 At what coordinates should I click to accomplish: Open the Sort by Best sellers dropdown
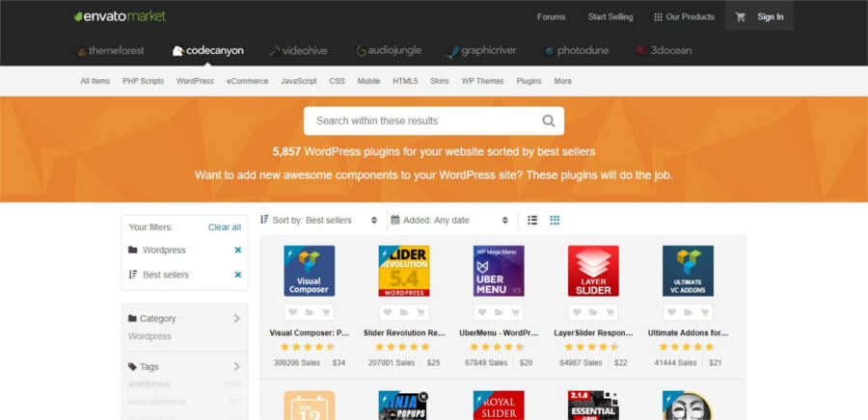319,221
